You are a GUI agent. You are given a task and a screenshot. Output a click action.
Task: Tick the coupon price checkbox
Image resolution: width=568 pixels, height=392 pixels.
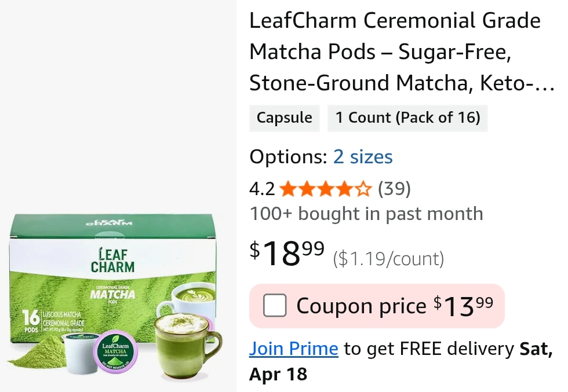click(x=275, y=306)
